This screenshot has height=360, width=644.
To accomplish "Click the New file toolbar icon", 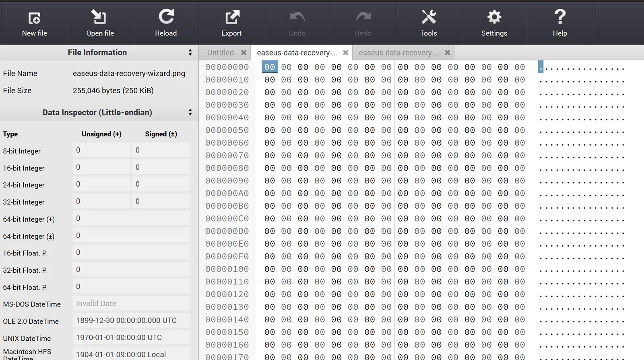I will click(34, 18).
